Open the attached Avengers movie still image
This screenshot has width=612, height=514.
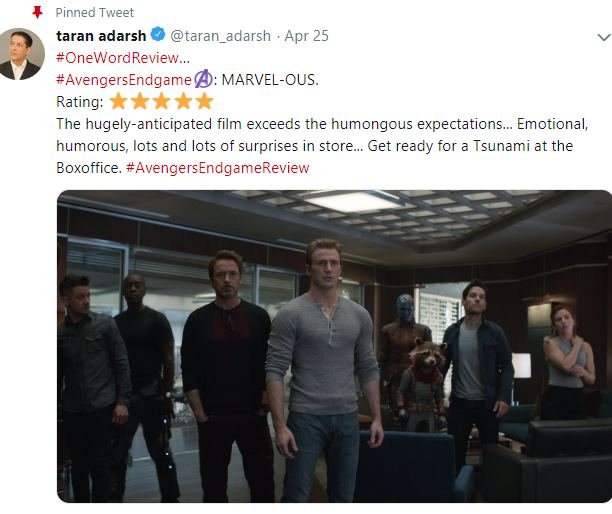point(334,346)
